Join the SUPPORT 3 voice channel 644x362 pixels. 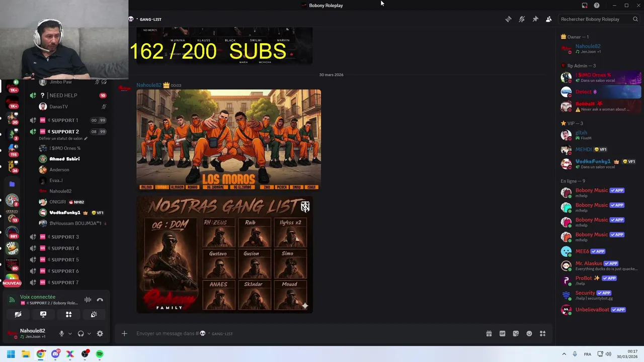[x=68, y=237]
